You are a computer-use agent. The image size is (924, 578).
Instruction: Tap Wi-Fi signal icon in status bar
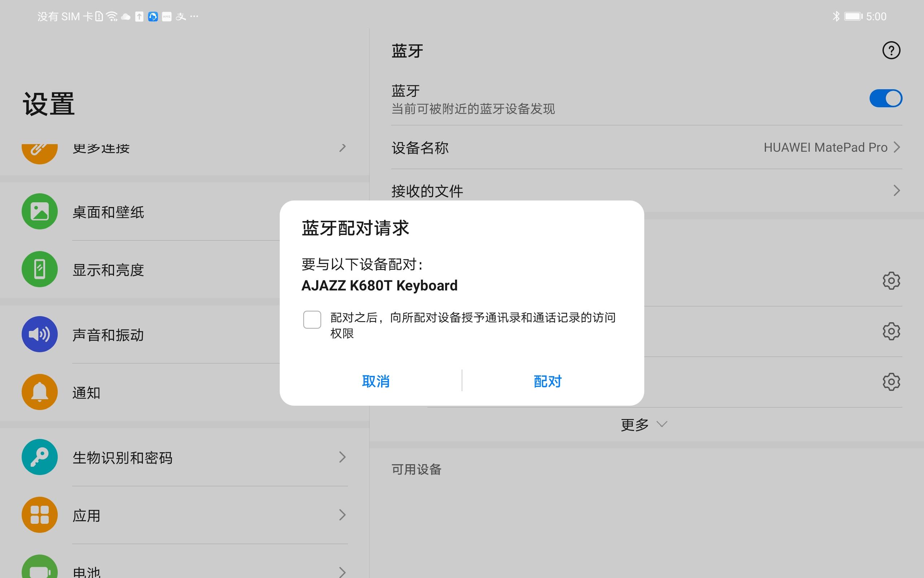point(112,16)
